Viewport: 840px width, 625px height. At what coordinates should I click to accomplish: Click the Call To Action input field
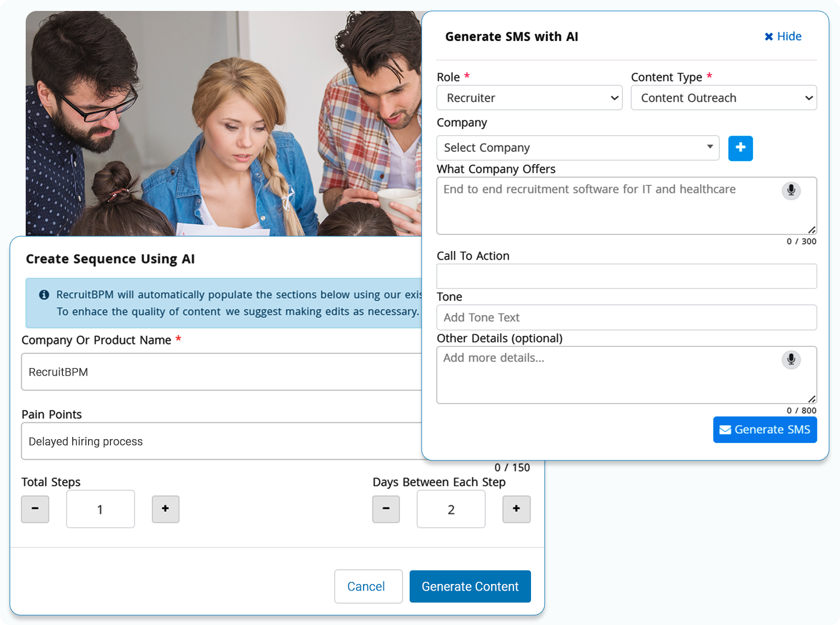tap(626, 276)
